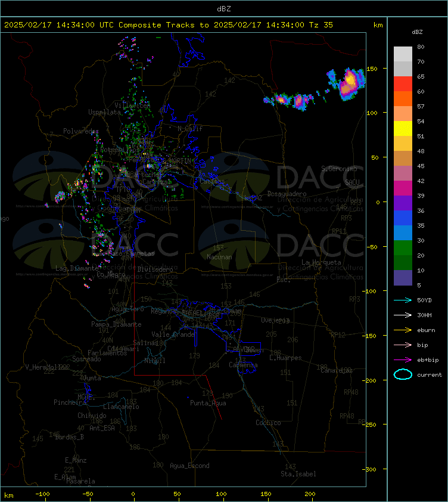Click the 'Pincheira' place label
Image resolution: width=448 pixels, height=502 pixels.
pos(70,402)
